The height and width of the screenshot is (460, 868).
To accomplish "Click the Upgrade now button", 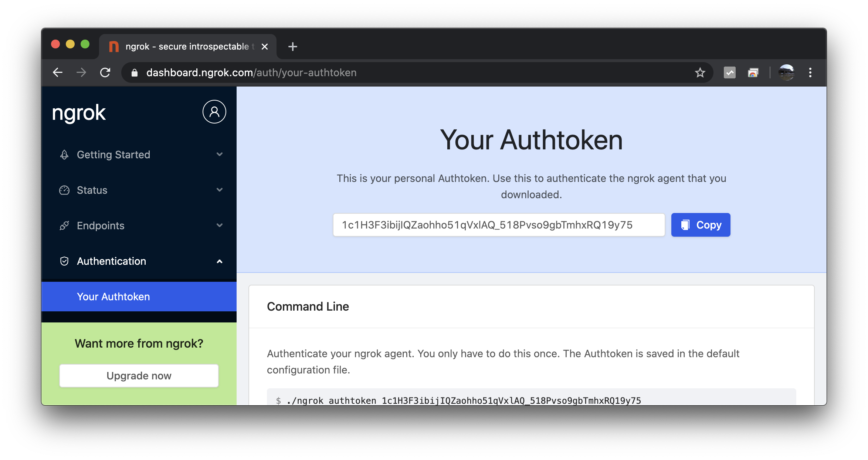I will tap(139, 376).
